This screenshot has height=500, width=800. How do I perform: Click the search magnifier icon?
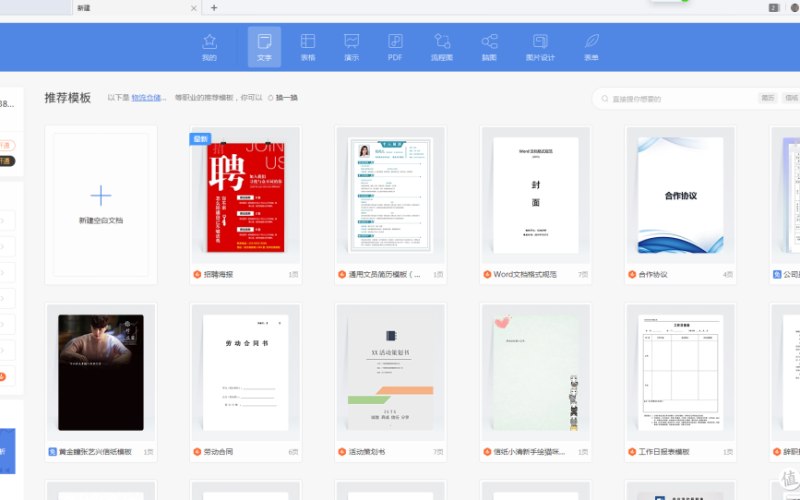click(605, 98)
